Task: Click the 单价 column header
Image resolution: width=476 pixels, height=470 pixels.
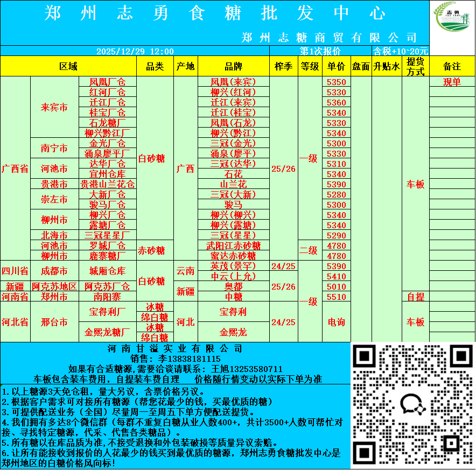Action: (337, 66)
